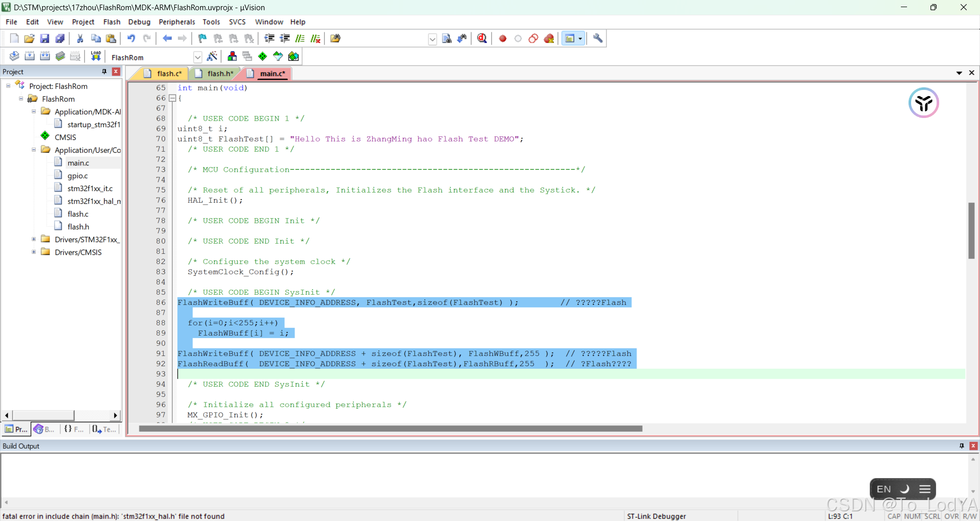Copy the selected text
Screen dimensions: 980x521
[x=95, y=38]
